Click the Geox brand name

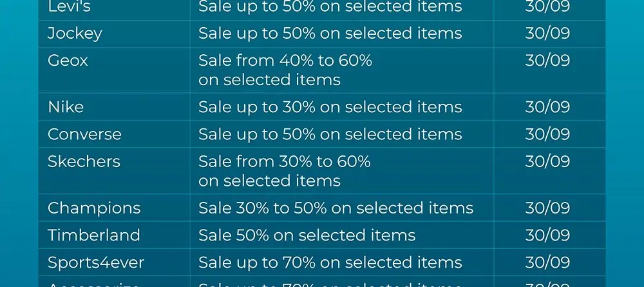[68, 61]
